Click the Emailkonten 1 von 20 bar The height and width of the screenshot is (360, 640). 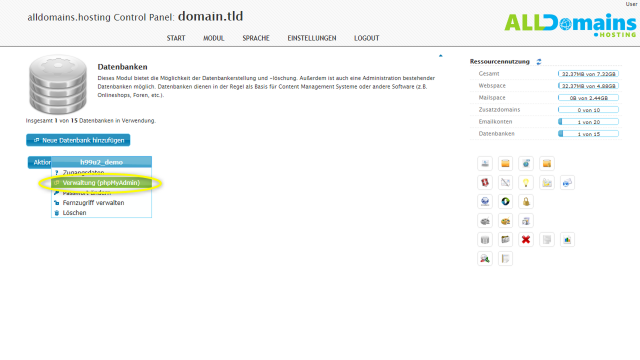click(588, 122)
